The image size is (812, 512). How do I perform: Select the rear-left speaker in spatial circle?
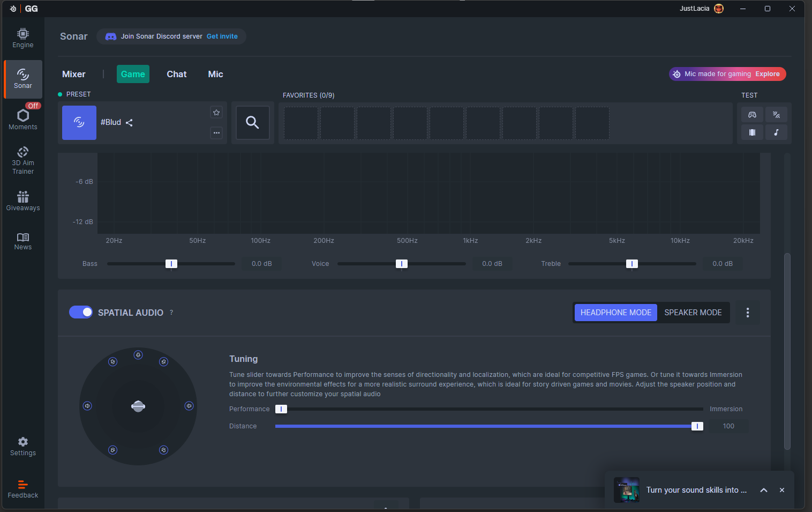(x=112, y=450)
